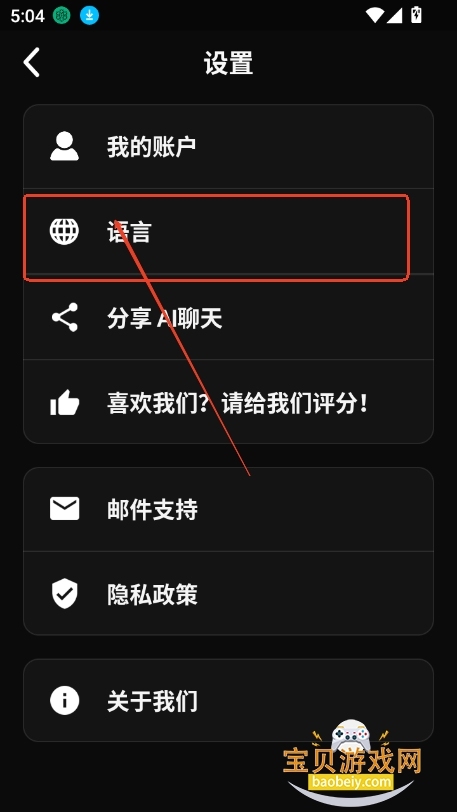Click the person icon for 我的账户

(64, 146)
